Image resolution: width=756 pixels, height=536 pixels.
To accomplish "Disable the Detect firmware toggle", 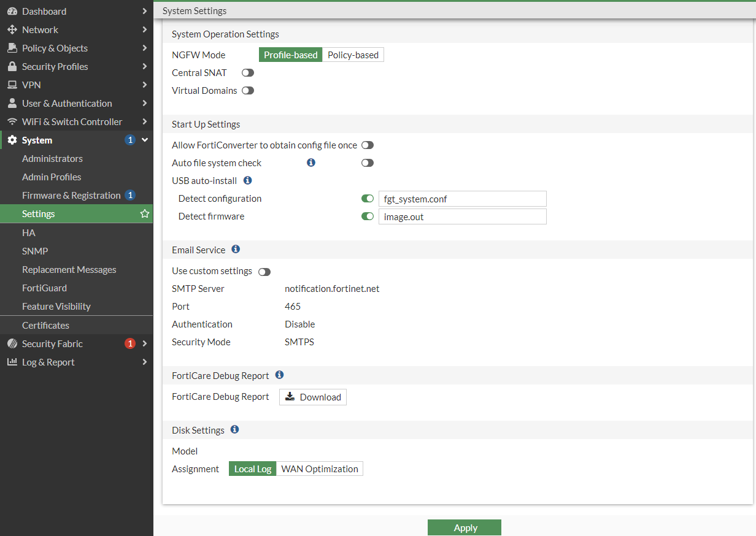I will tap(368, 216).
